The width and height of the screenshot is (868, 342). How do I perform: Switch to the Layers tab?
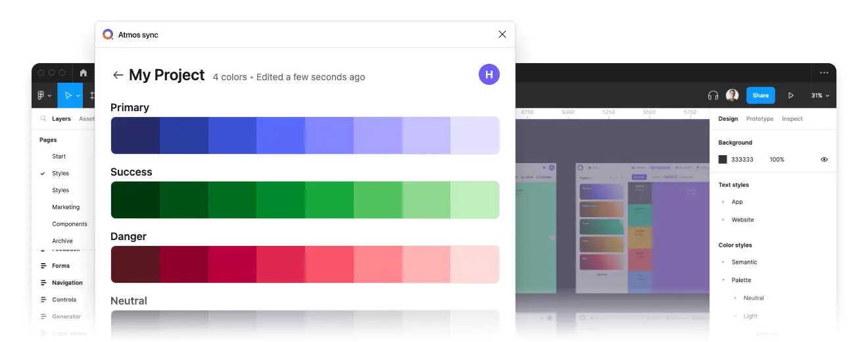[61, 119]
